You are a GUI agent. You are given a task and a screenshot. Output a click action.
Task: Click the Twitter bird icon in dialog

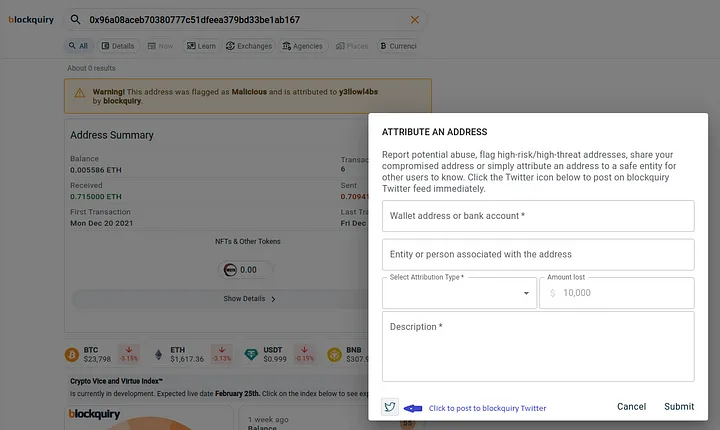click(389, 407)
